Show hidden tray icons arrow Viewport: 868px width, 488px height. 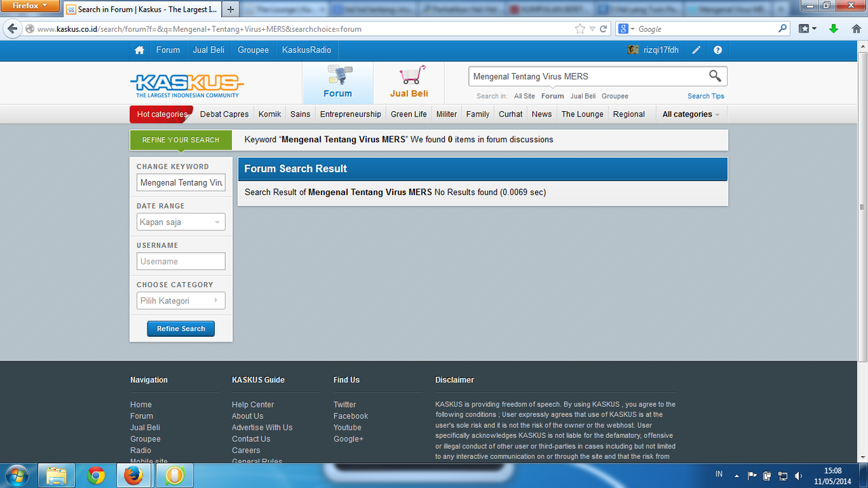pos(737,476)
